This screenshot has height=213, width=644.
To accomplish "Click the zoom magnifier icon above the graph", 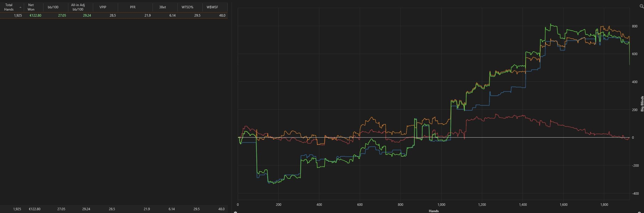I will pos(642,6).
